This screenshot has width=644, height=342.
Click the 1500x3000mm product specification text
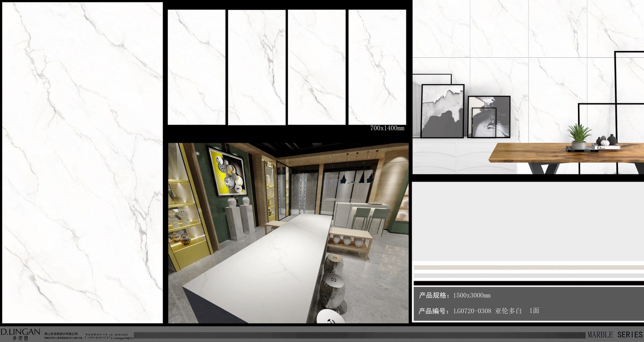tap(471, 295)
